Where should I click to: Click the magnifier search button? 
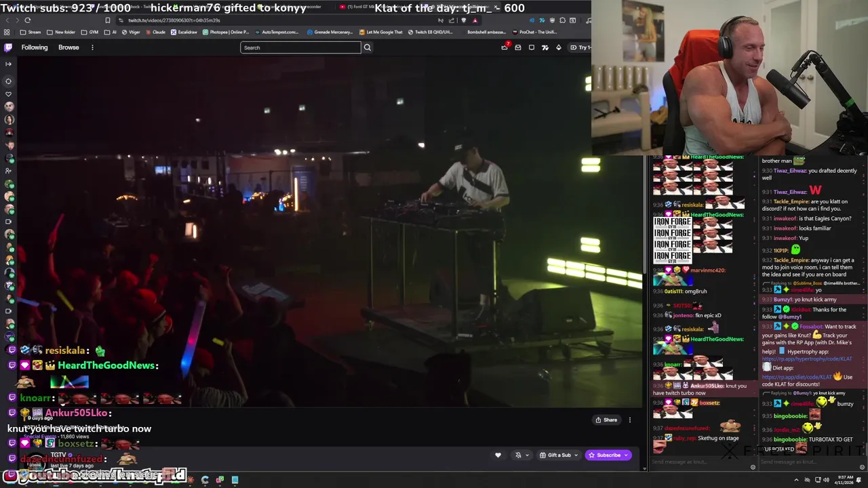pyautogui.click(x=368, y=47)
